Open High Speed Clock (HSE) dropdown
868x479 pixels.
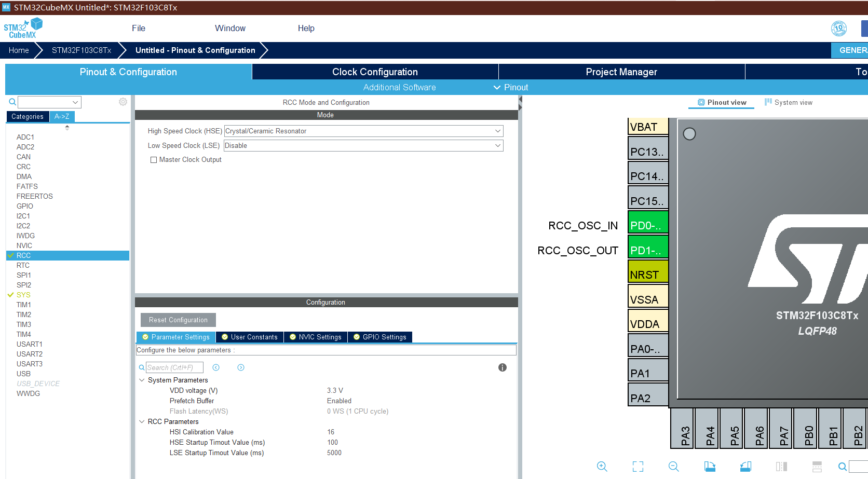point(363,131)
